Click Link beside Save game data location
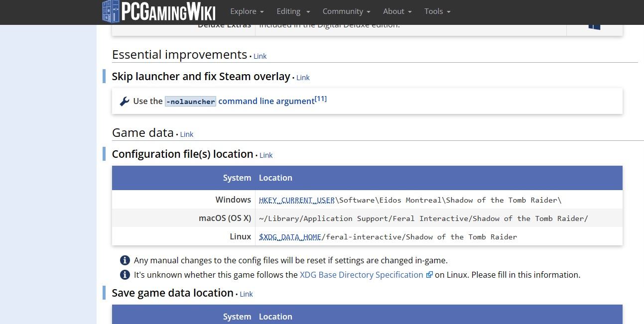The height and width of the screenshot is (324, 644). tap(246, 294)
